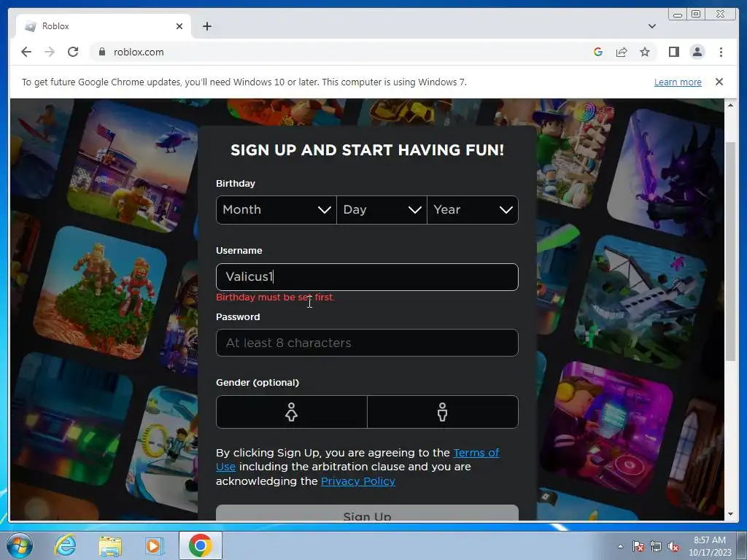Open the tab search chevron
The height and width of the screenshot is (560, 747).
point(651,26)
